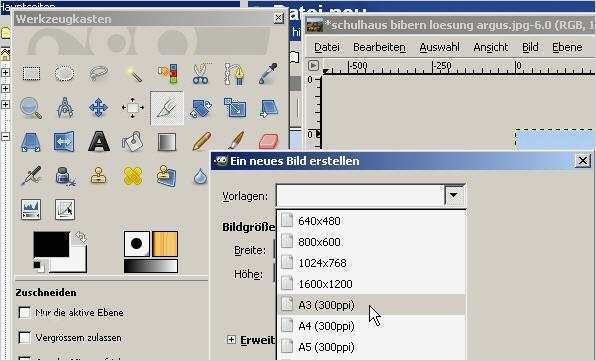This screenshot has width=596, height=361.
Task: Select the Ellipse Select tool
Action: [x=64, y=73]
